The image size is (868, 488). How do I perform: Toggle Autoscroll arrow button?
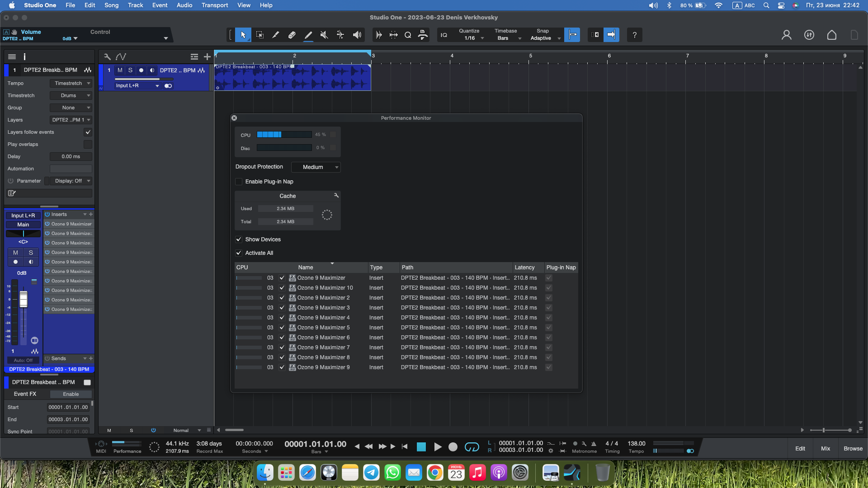611,35
